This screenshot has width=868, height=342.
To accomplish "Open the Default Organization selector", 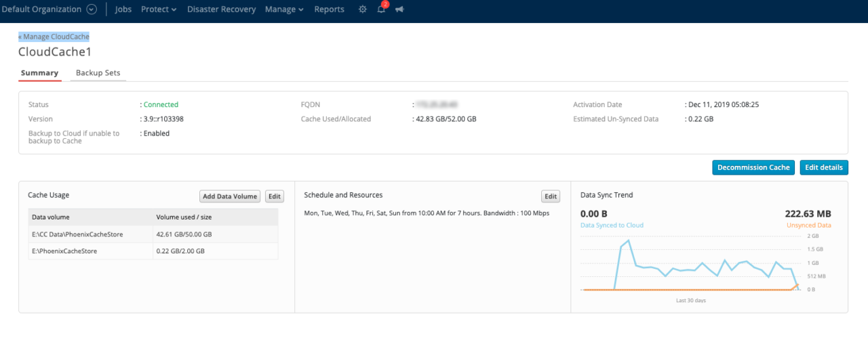I will [x=42, y=9].
